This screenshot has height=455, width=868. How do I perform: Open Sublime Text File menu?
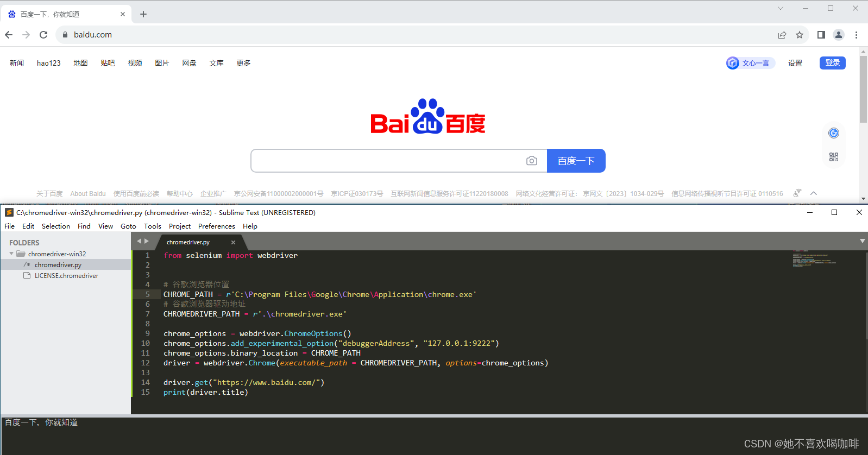click(10, 226)
